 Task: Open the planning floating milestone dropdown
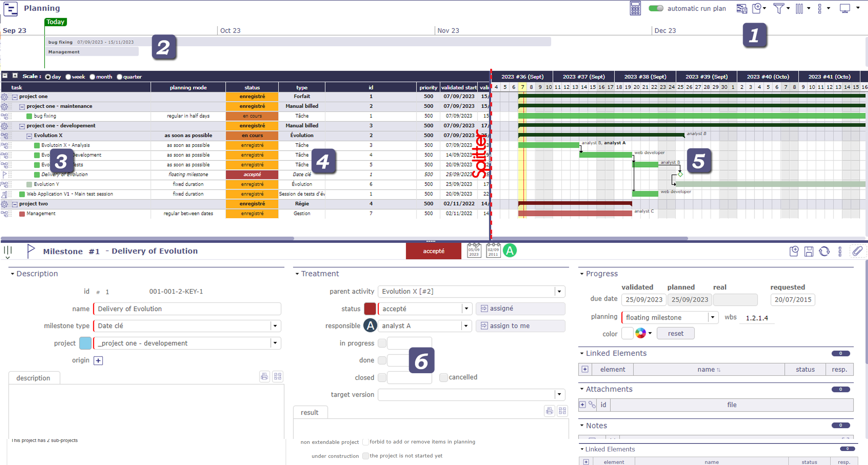point(713,317)
